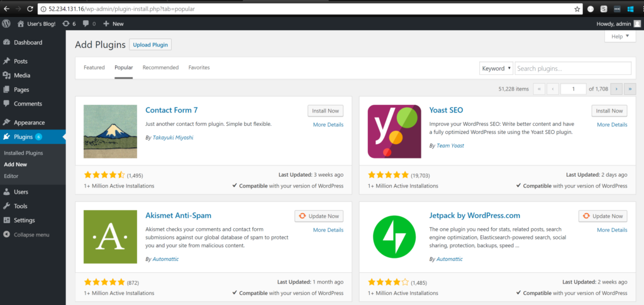Click the S extension icon in browser toolbar
Image resolution: width=644 pixels, height=305 pixels.
[x=604, y=9]
